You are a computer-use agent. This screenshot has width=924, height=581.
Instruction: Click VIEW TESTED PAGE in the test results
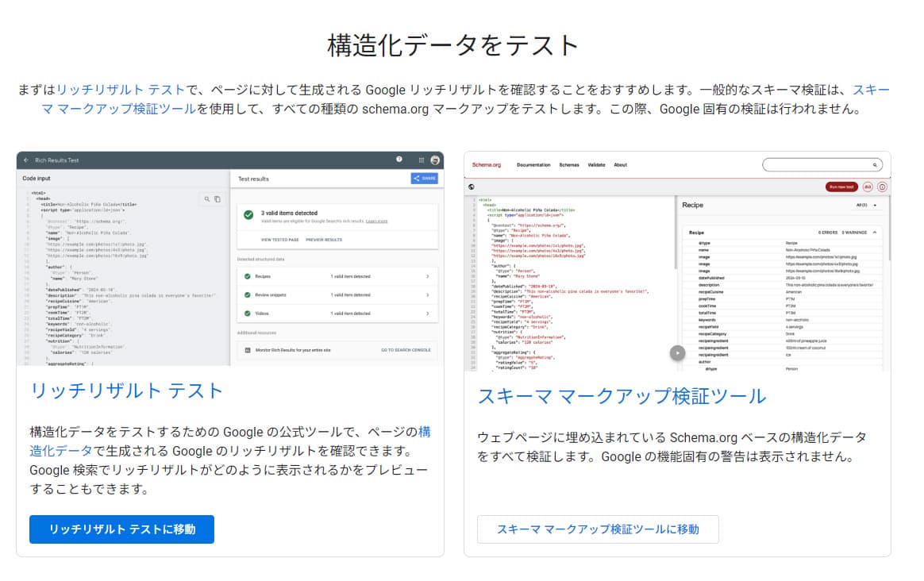280,240
